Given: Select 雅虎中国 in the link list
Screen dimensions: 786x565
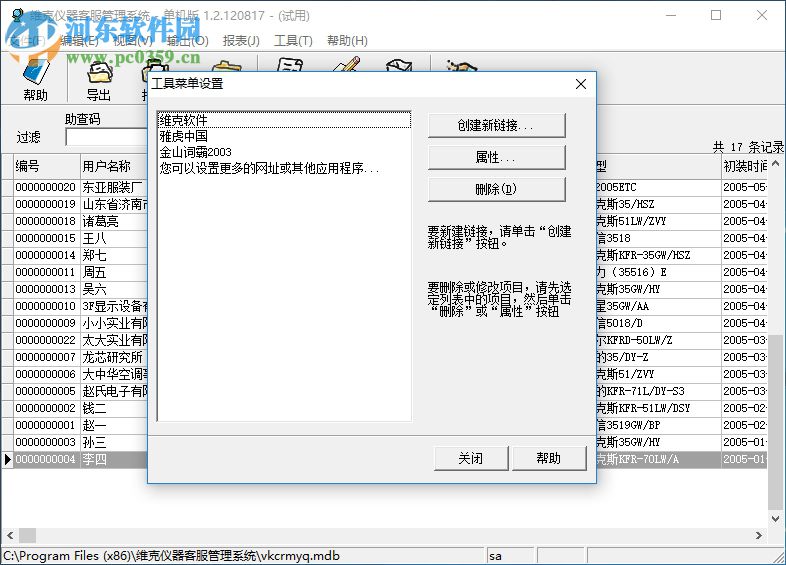Looking at the screenshot, I should click(284, 136).
